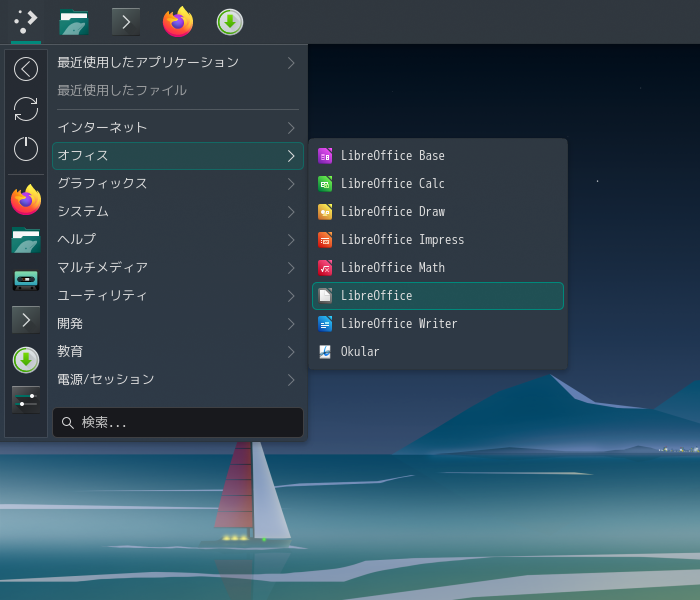Launch LibreOffice Base entry

point(438,156)
